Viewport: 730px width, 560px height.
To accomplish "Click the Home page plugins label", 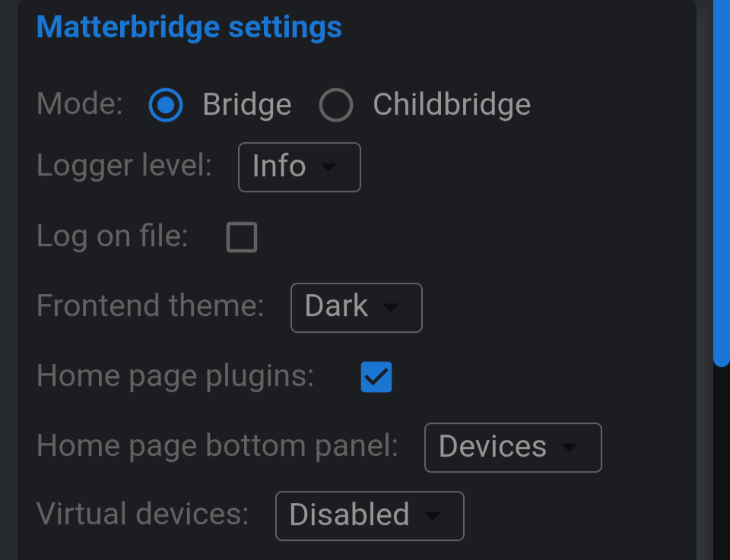I will coord(175,376).
